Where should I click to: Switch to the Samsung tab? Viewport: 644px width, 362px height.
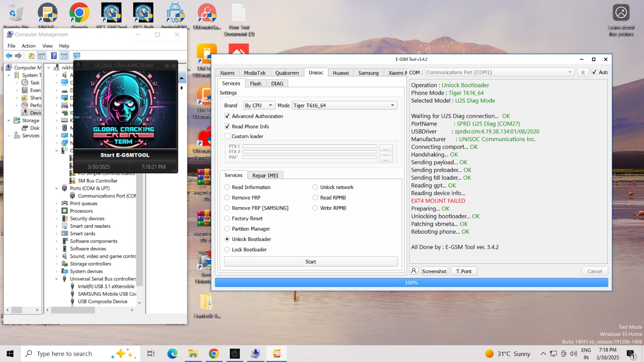tap(368, 73)
